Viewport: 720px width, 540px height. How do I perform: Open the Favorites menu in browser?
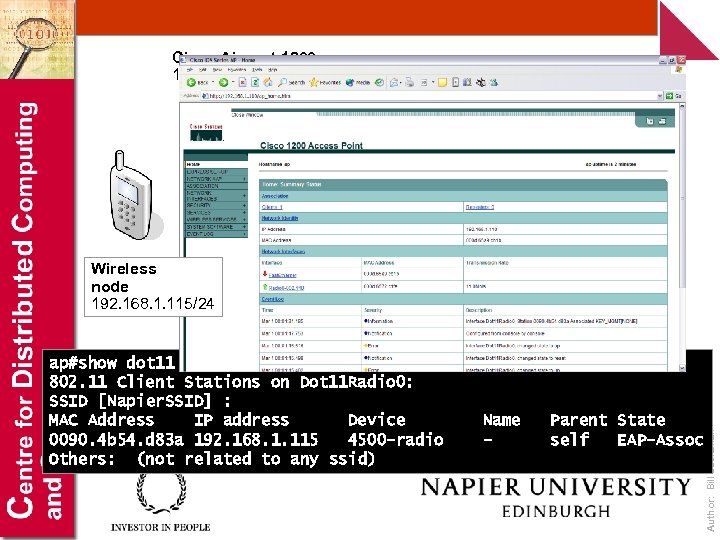(x=237, y=70)
